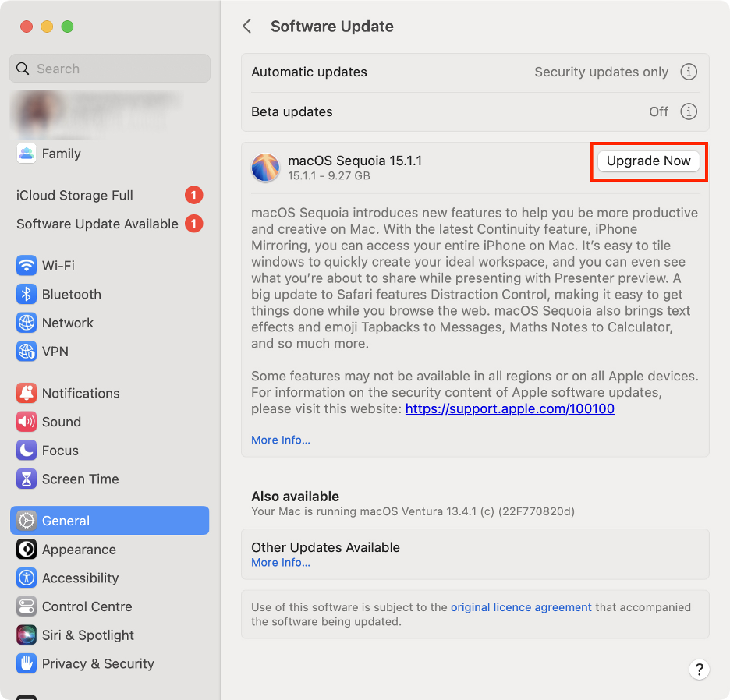
Task: Select iCloud Storage Full in the sidebar
Action: tap(76, 195)
